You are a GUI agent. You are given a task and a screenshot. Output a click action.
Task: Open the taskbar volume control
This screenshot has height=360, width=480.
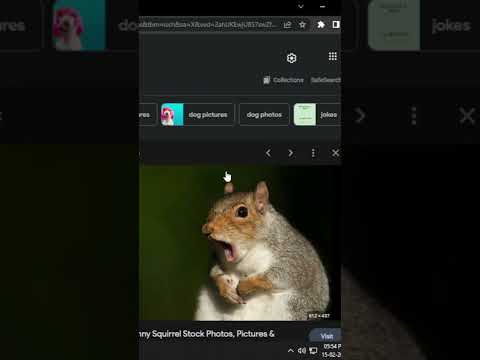[302, 351]
